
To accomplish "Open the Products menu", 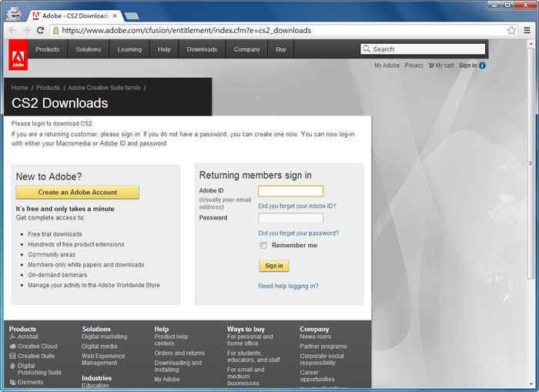I will (x=48, y=49).
